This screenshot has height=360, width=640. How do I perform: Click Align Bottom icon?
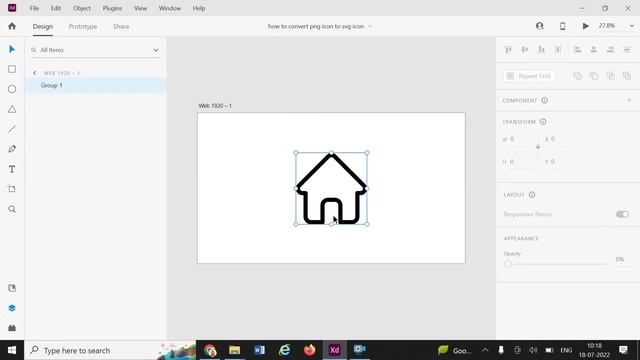541,50
